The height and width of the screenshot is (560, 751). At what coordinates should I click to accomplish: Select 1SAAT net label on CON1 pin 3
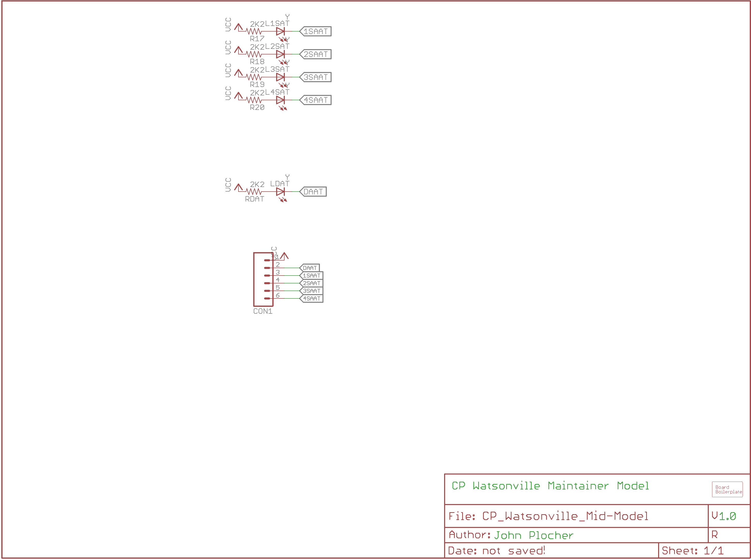coord(311,276)
